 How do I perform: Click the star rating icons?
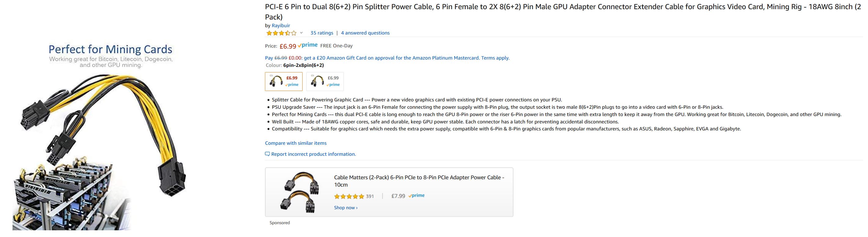pos(281,33)
